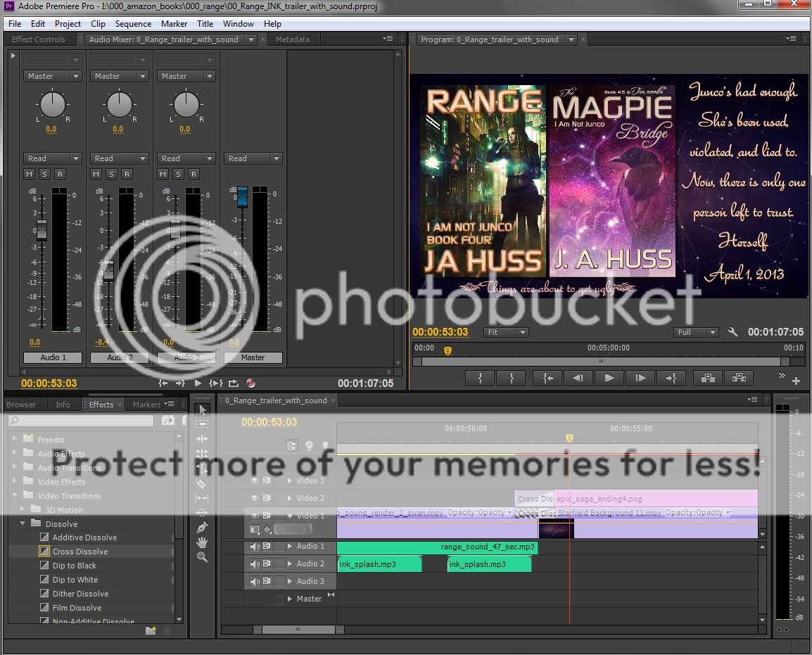Mute the Audio 1 track speaker toggle

point(255,547)
